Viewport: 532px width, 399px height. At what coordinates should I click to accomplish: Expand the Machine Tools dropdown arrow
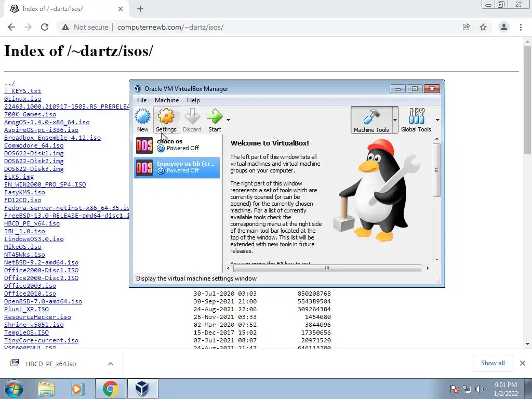[395, 120]
